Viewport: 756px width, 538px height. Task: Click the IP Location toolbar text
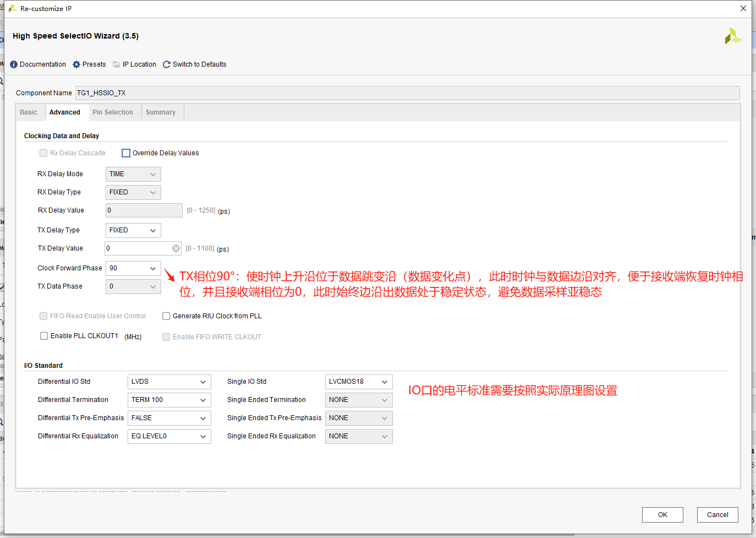tap(139, 64)
